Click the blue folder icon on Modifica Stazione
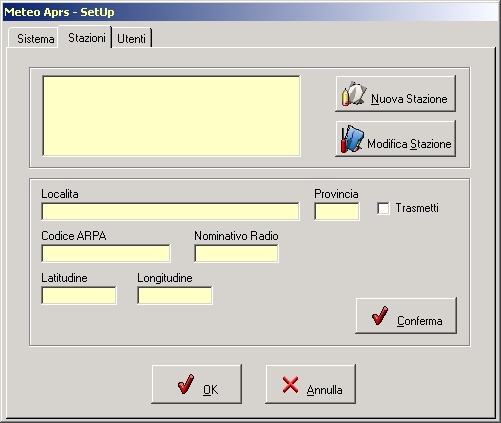Viewport: 501px width, 423px height. point(352,139)
